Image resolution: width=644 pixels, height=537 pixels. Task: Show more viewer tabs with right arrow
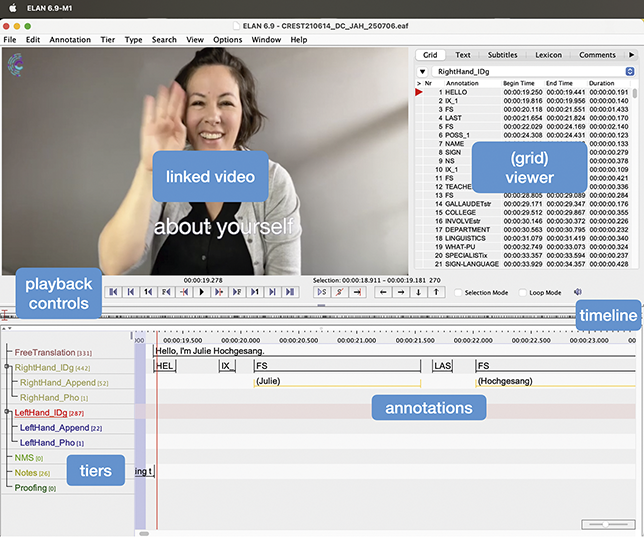tap(631, 55)
